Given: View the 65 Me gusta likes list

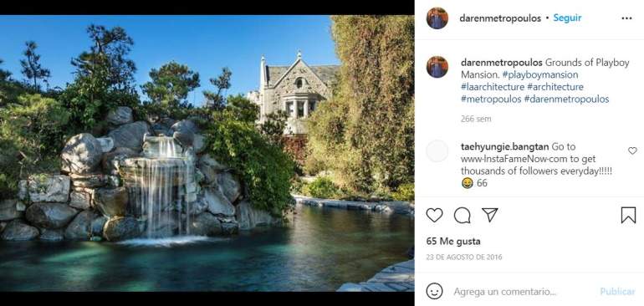Looking at the screenshot, I should click(x=453, y=241).
